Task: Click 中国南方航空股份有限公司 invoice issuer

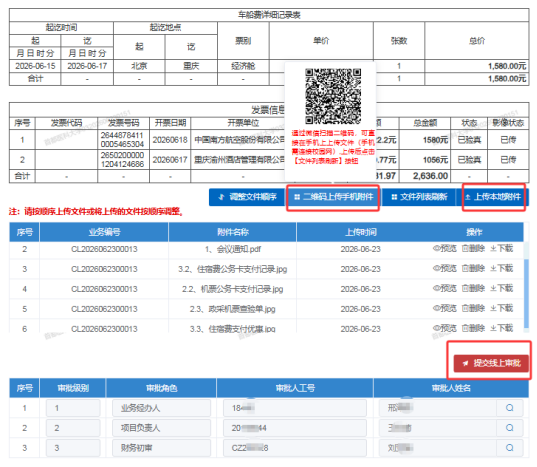Action: pos(240,140)
